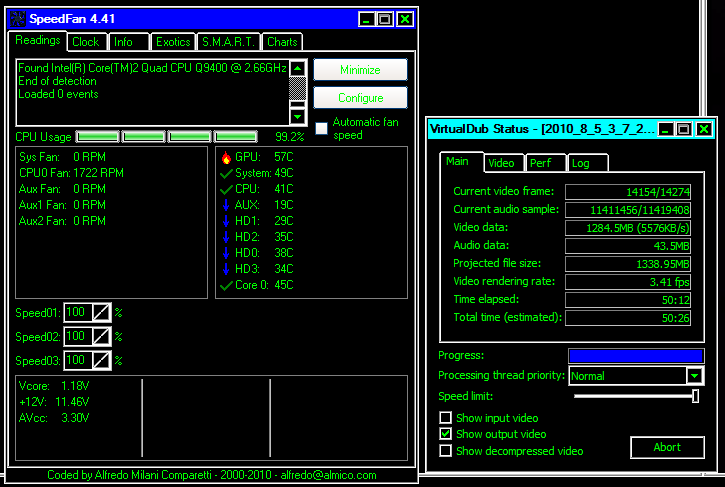Click the Vcore 1.18V reading
The width and height of the screenshot is (725, 487).
coord(54,386)
